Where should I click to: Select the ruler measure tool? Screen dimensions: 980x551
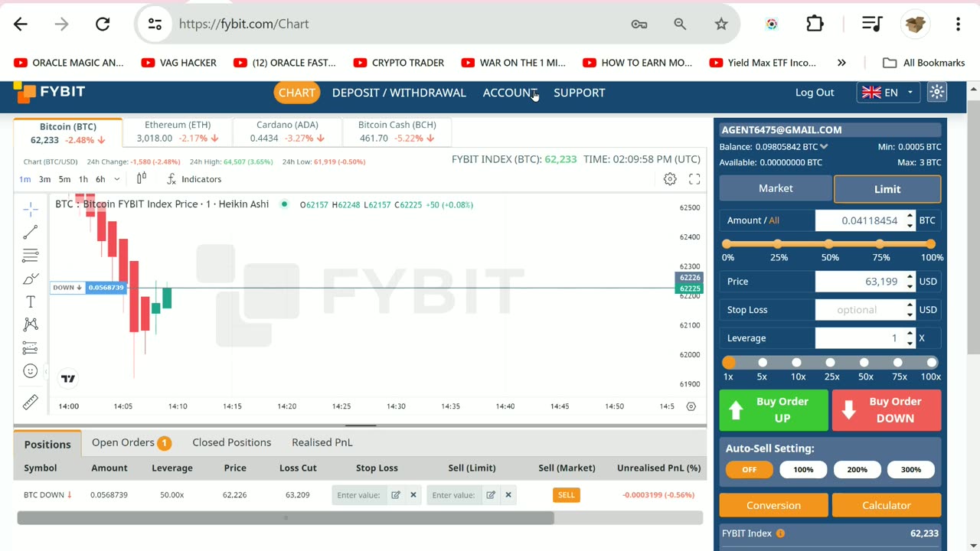click(30, 402)
